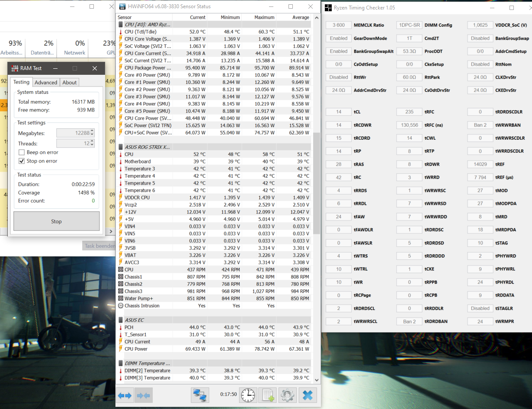Click Current column header
Viewport: 532px width, 409px height.
(x=190, y=17)
